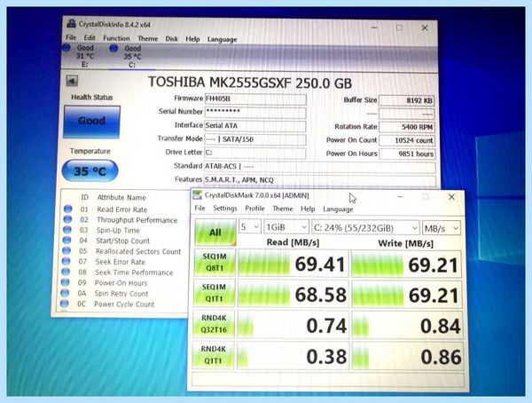Open the test count dropdown showing 5
Image resolution: width=532 pixels, height=403 pixels.
250,227
